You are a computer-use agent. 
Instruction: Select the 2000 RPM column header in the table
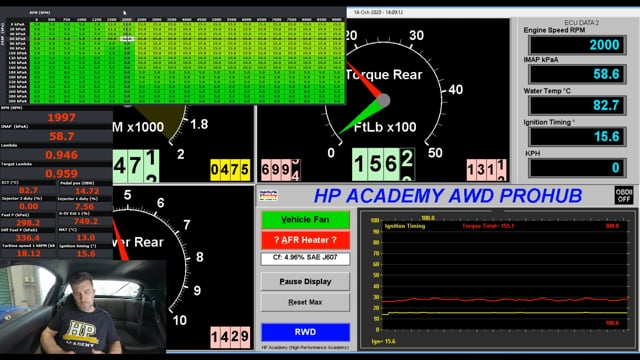click(x=127, y=19)
